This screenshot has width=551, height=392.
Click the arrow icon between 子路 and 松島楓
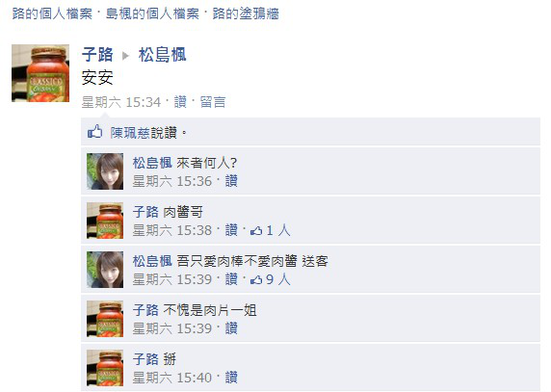click(125, 56)
